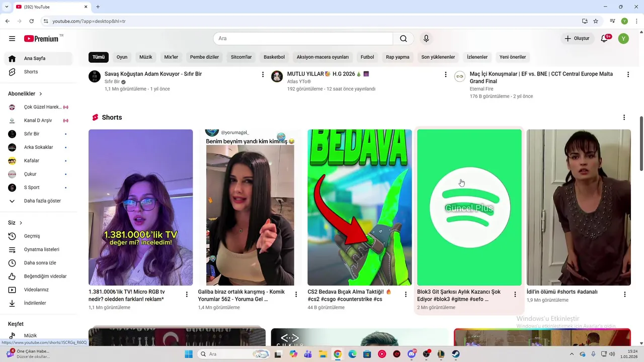The width and height of the screenshot is (644, 362).
Task: Open options for MUTLU YILLAR H.G 2026 video
Action: (x=445, y=74)
